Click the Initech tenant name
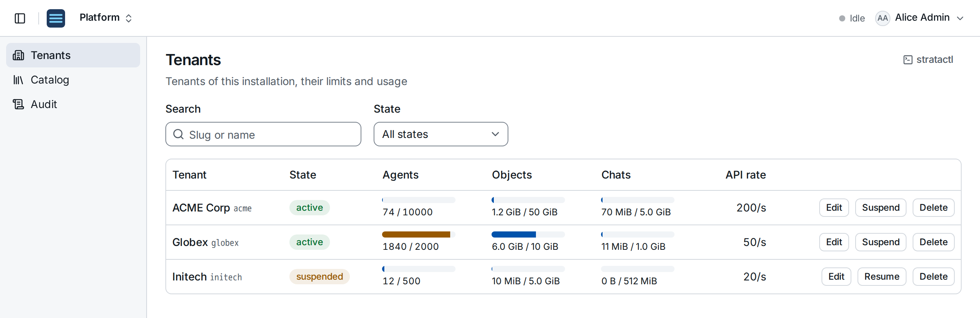 189,277
